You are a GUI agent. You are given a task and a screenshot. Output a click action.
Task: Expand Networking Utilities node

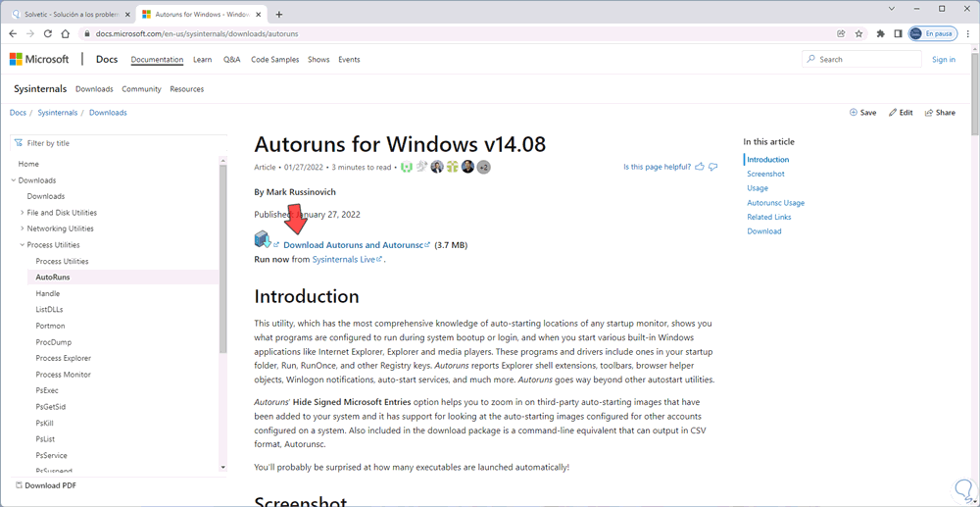(22, 228)
